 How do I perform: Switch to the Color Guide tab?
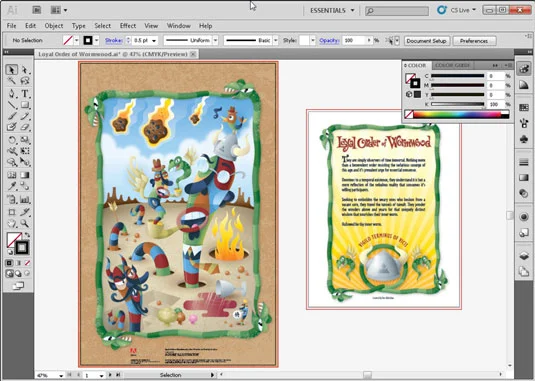coord(452,65)
